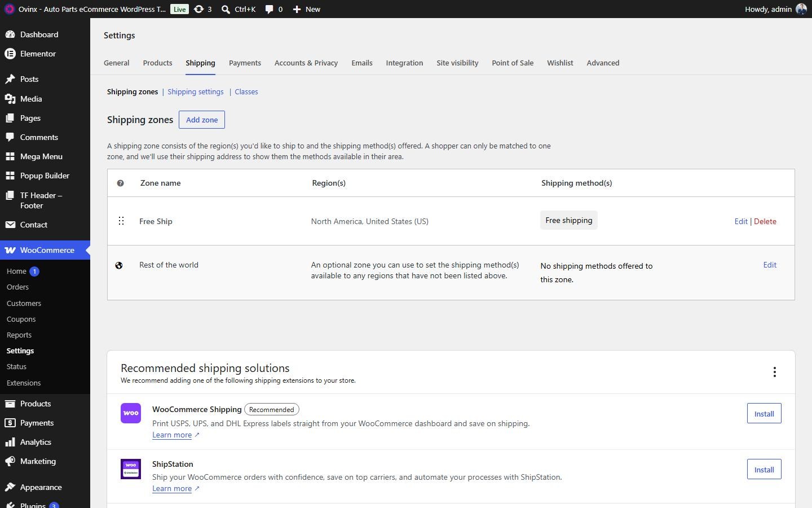Edit the Free Ship zone
Viewport: 812px width, 508px height.
coord(741,221)
